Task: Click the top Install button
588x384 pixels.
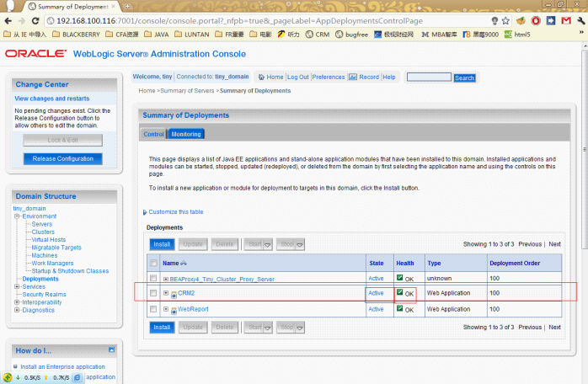Action: [162, 244]
